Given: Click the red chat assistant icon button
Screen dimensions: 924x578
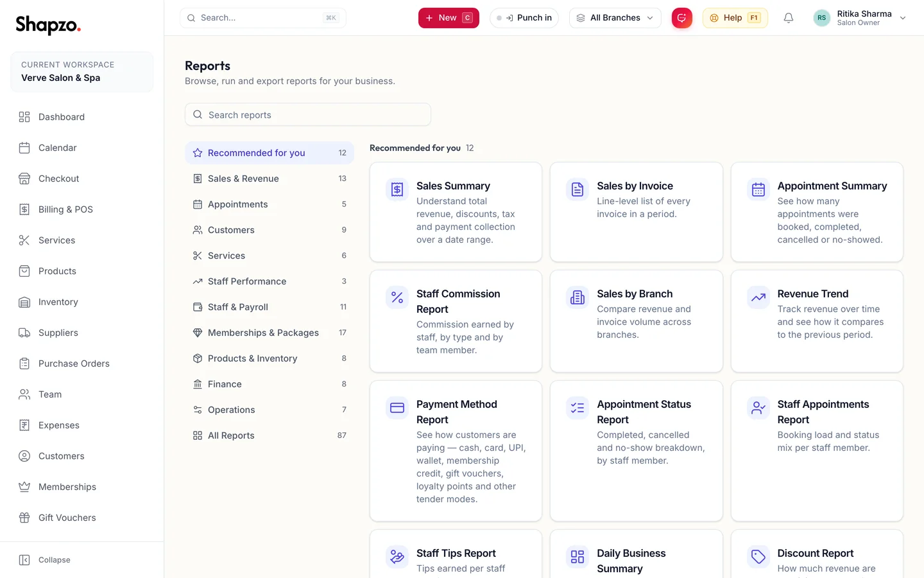Looking at the screenshot, I should point(682,18).
